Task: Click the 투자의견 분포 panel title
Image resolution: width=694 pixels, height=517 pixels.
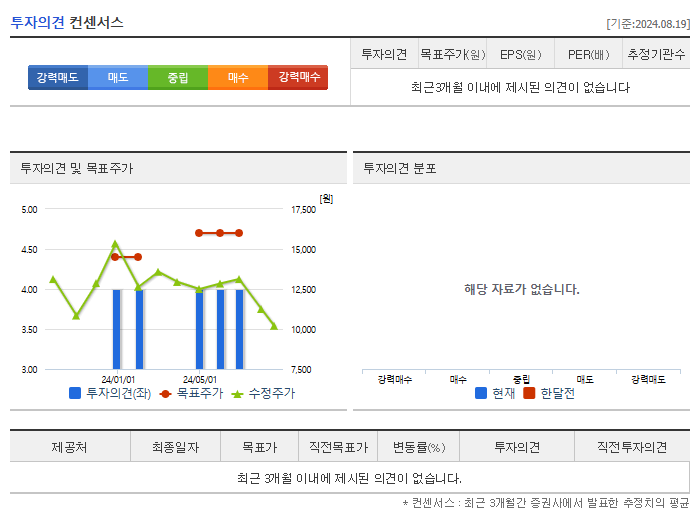Action: coord(400,168)
